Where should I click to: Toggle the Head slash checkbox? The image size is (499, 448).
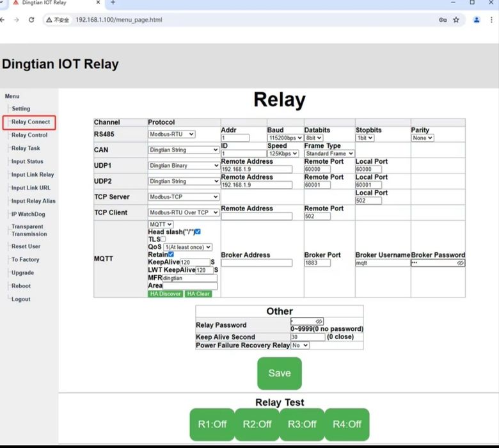198,232
